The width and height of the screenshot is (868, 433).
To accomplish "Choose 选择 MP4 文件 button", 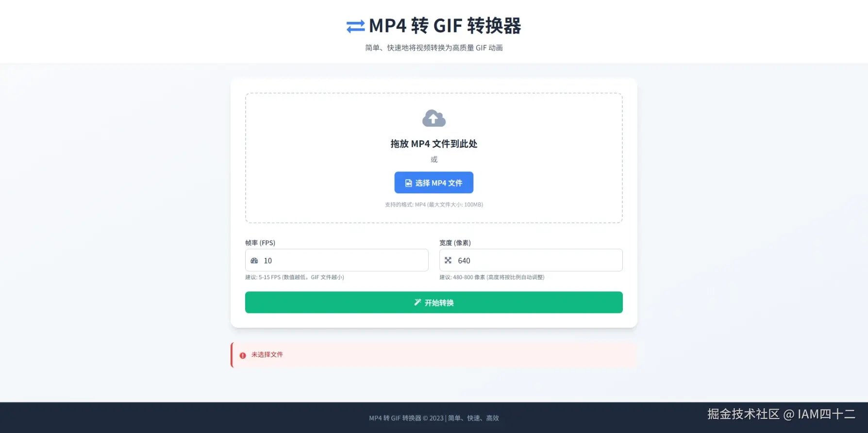I will click(x=434, y=183).
